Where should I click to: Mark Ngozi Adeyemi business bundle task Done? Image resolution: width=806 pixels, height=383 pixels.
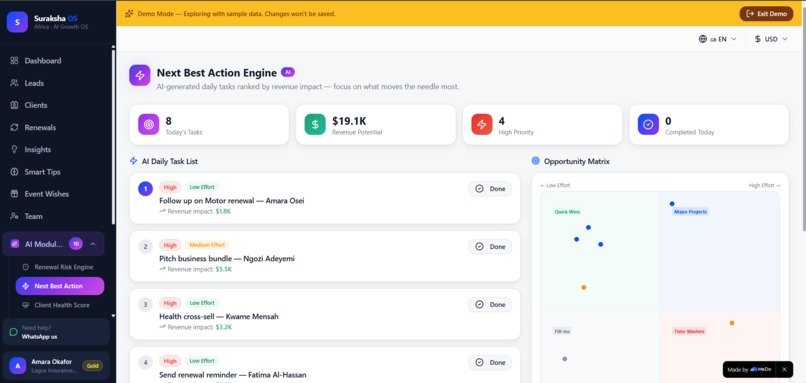490,247
